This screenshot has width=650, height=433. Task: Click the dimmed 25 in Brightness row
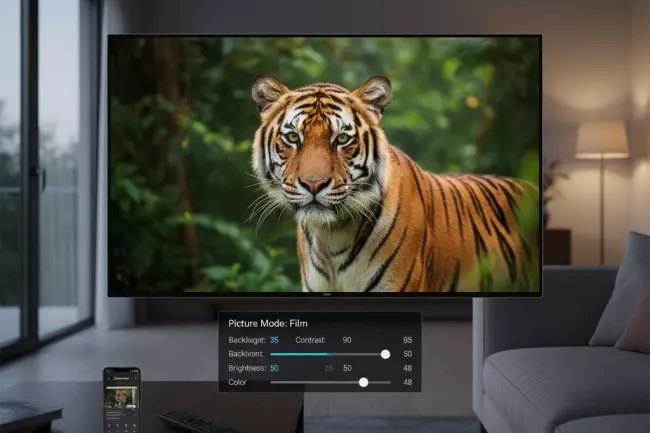coord(328,368)
